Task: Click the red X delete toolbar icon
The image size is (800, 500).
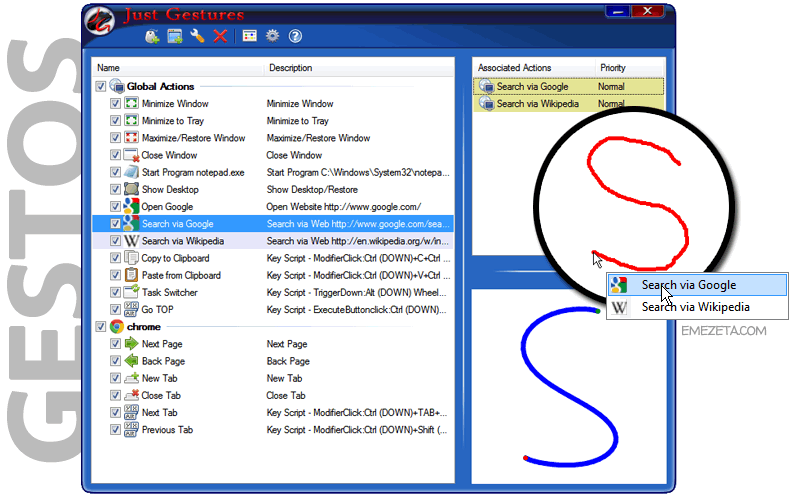Action: tap(220, 36)
